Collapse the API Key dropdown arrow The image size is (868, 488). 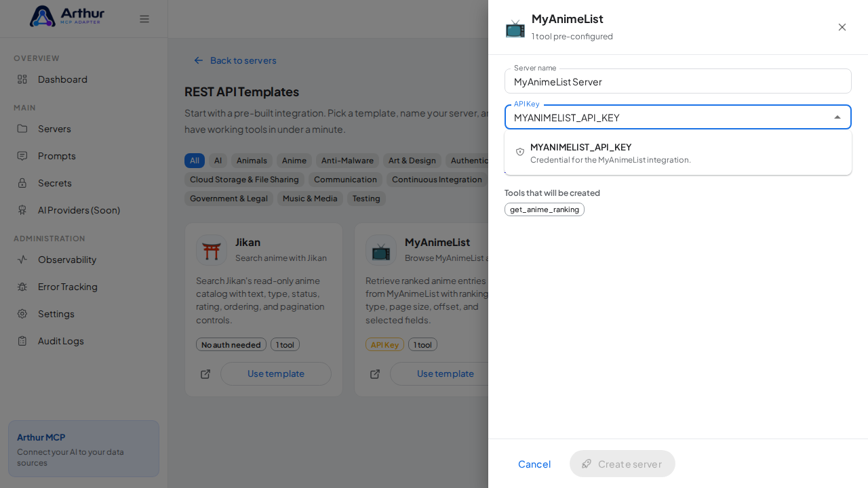[837, 117]
